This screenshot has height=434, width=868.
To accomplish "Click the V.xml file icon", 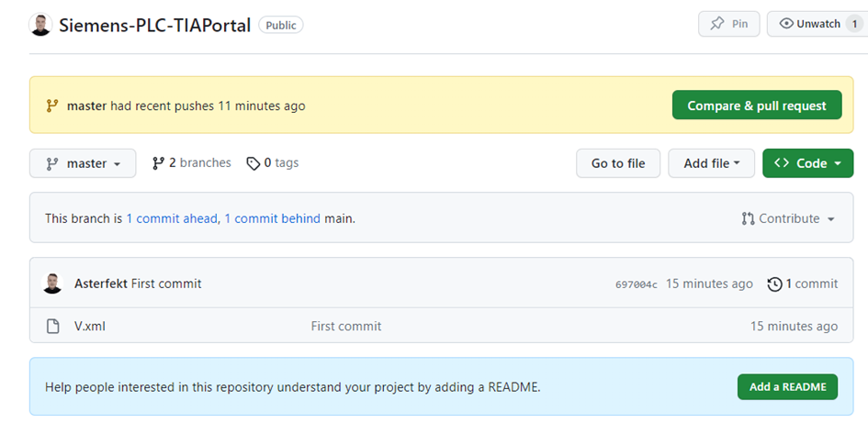I will [52, 326].
